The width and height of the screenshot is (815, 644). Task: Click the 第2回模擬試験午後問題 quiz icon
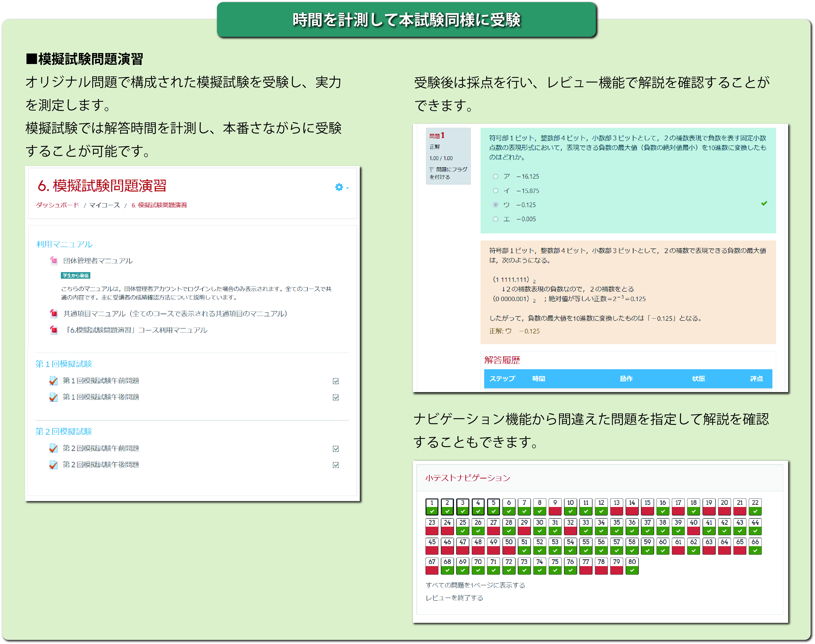(54, 465)
